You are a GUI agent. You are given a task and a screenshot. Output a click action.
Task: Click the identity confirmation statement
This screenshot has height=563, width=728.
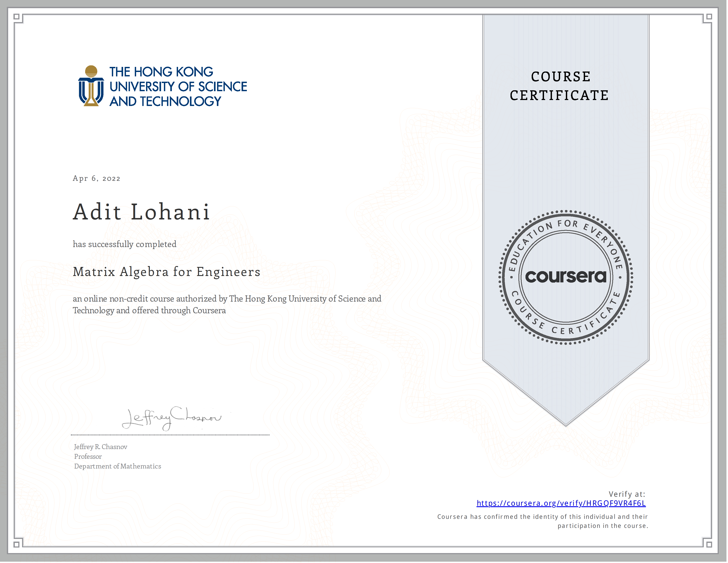tap(543, 522)
